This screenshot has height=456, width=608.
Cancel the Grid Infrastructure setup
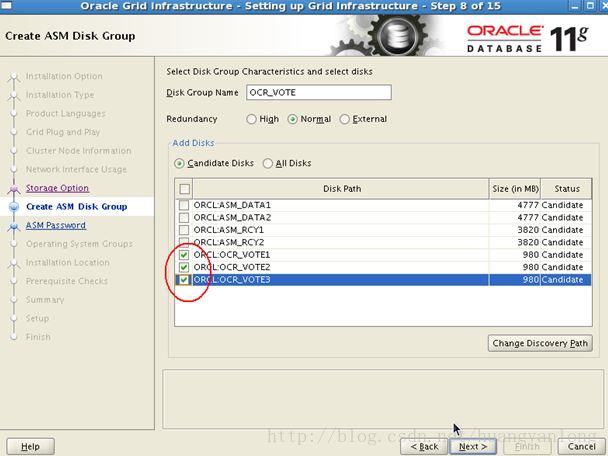(x=582, y=447)
